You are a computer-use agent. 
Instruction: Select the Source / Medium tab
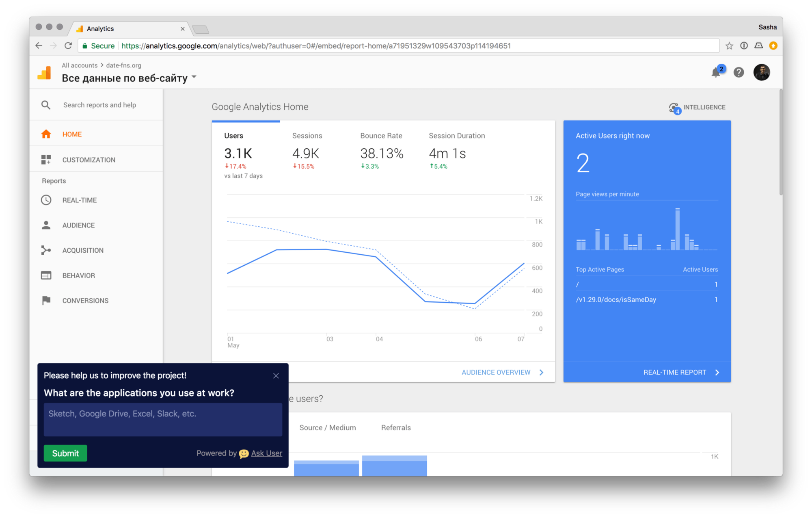click(327, 427)
